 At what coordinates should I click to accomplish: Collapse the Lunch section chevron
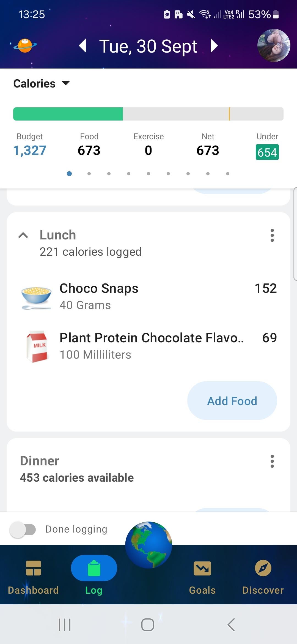point(23,235)
